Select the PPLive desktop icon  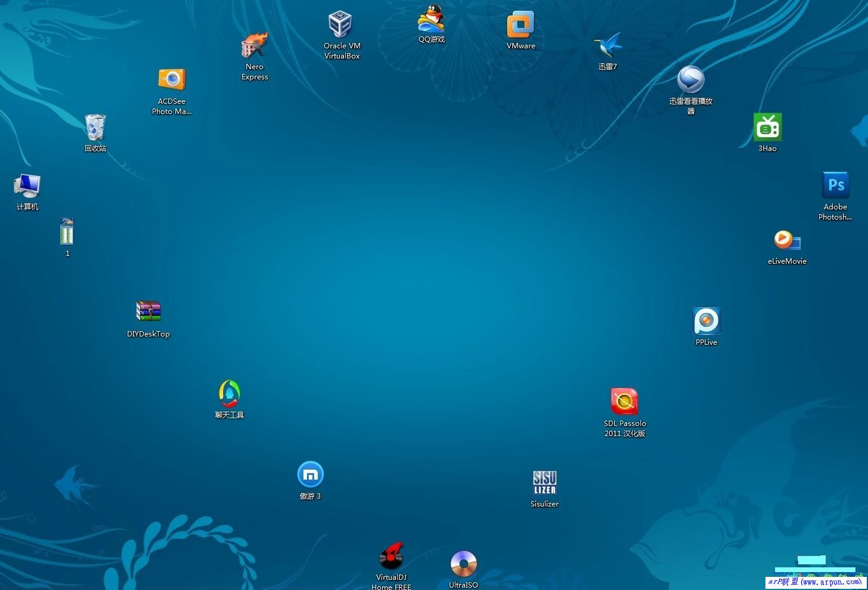(706, 321)
